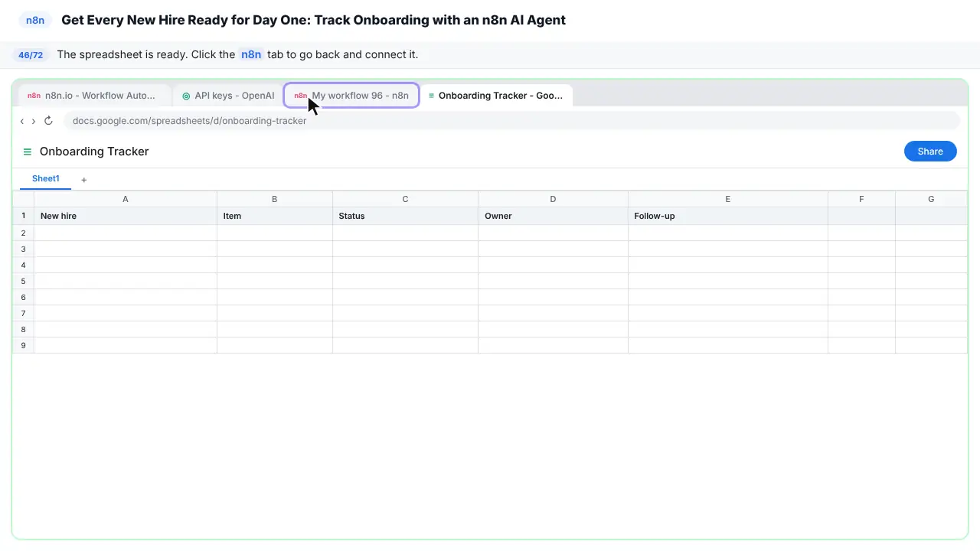Click the 46/72 step counter badge
The image size is (980, 551).
pos(31,55)
